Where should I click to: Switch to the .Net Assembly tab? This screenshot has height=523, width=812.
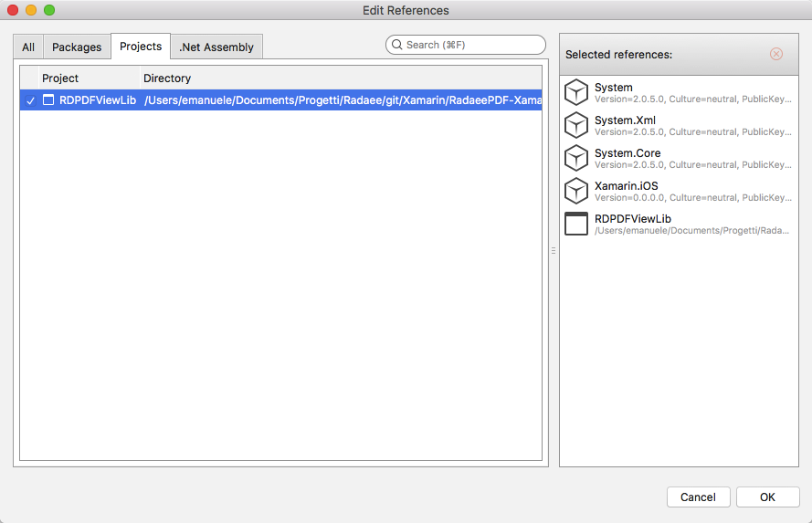click(x=216, y=47)
